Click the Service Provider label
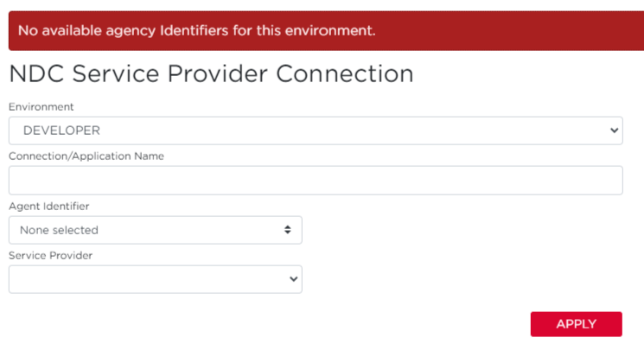The height and width of the screenshot is (363, 644). pos(50,256)
